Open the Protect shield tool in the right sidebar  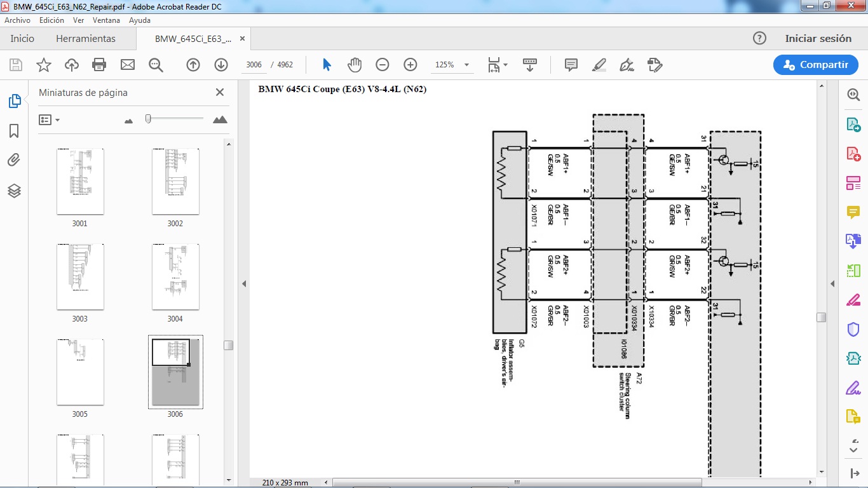(853, 329)
